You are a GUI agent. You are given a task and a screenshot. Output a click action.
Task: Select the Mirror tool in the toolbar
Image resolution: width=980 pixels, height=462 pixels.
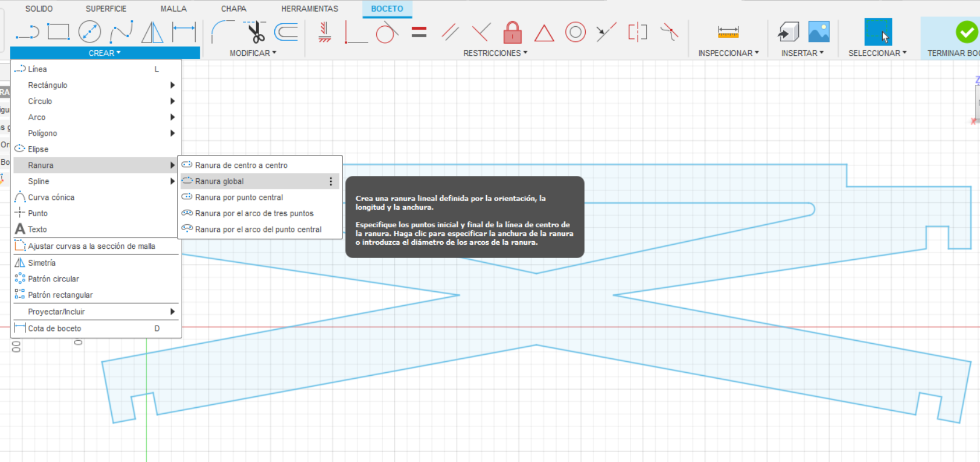(x=153, y=32)
